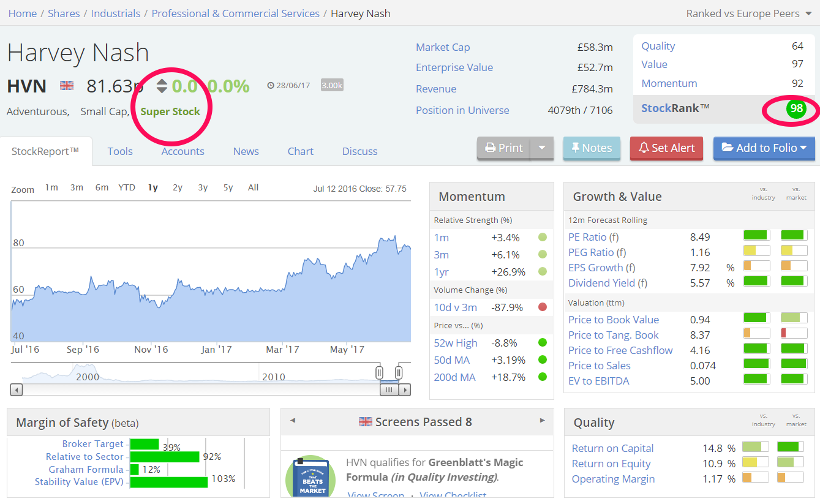
Task: Set chart zoom to 1m
Action: coord(51,187)
